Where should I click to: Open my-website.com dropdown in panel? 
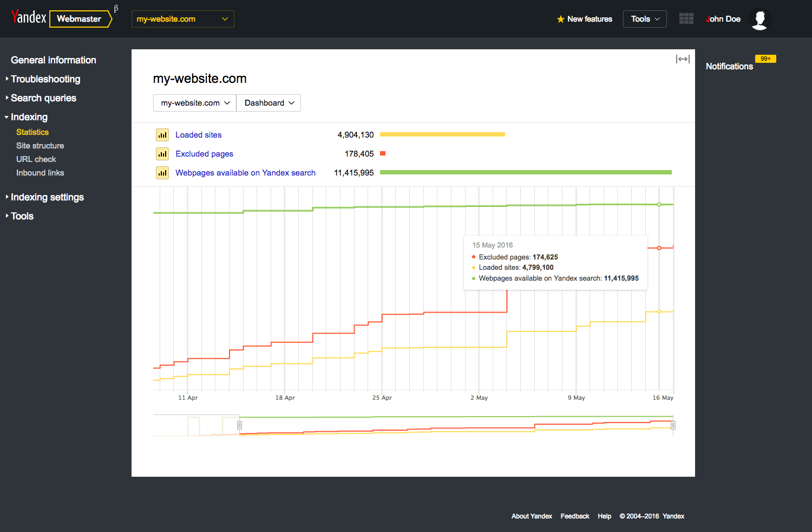(x=195, y=103)
